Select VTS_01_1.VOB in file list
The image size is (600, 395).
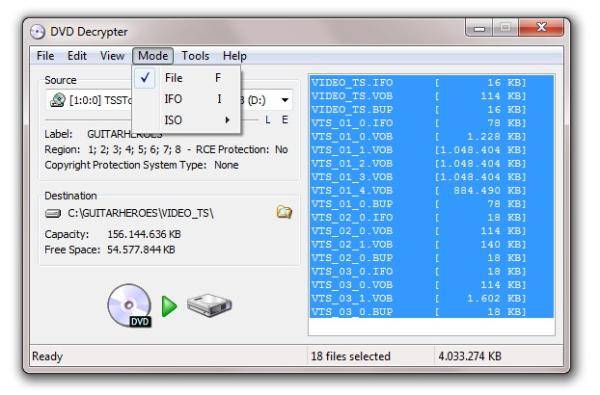(432, 150)
